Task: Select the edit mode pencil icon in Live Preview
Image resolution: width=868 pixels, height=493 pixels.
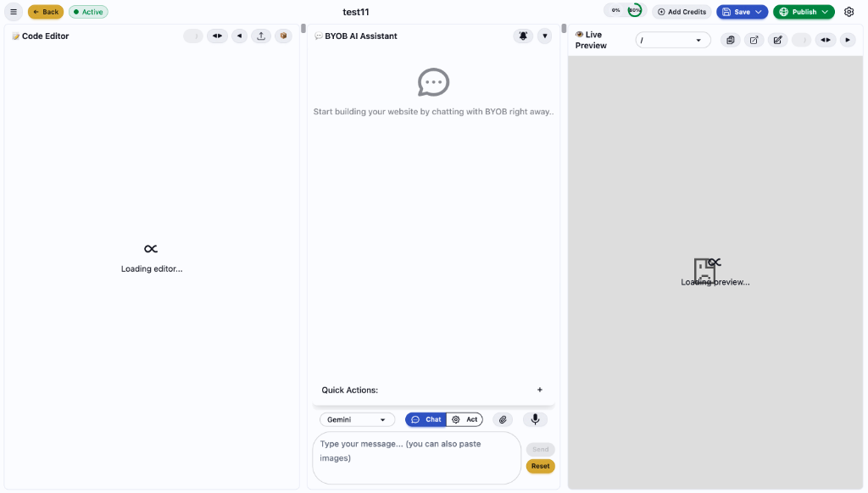Action: click(x=777, y=39)
